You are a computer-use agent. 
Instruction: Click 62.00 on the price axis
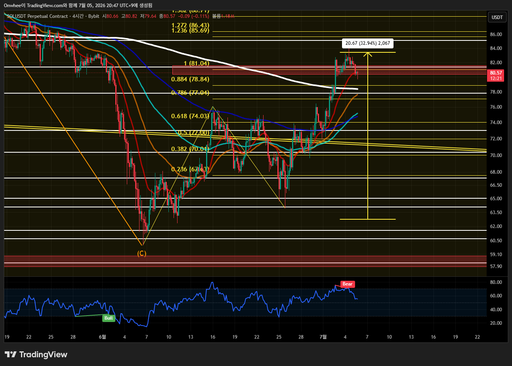(x=496, y=226)
